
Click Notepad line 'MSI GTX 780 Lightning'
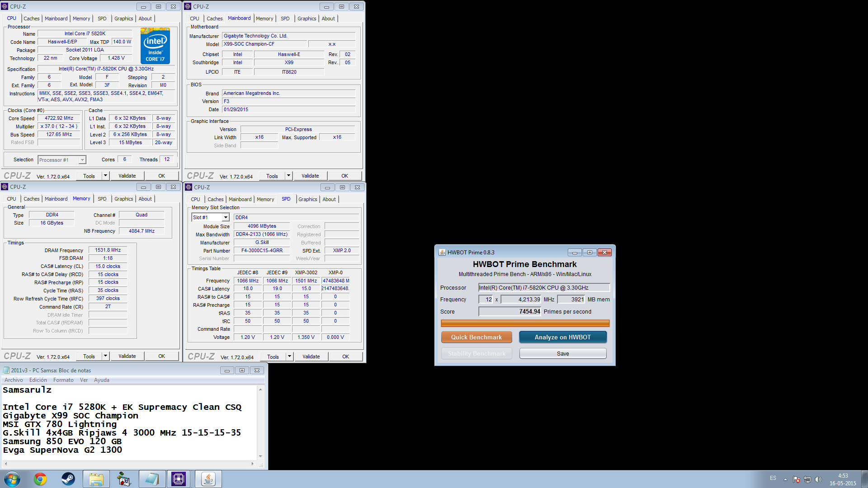tap(60, 424)
